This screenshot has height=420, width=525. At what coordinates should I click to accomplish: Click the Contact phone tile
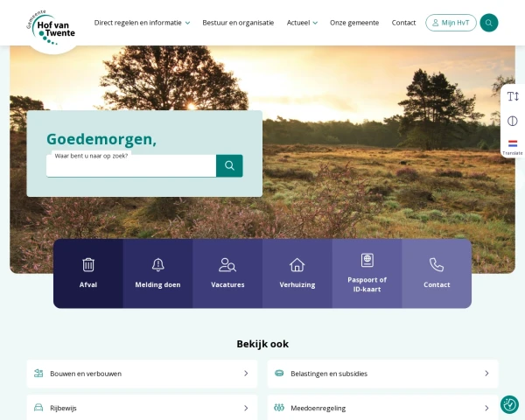437,273
